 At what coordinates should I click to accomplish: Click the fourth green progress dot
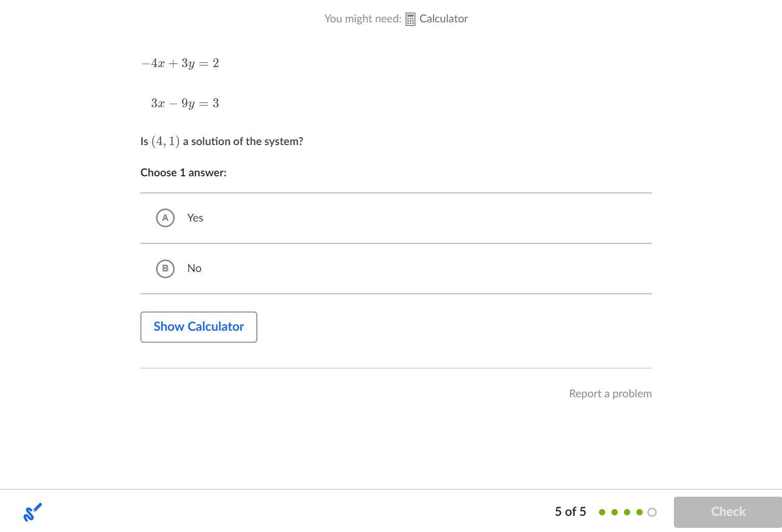640,512
